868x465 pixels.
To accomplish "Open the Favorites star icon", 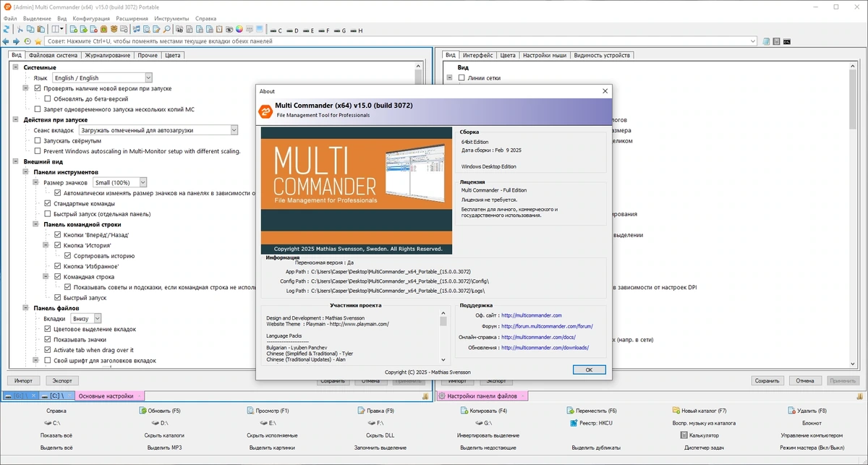I will pos(38,41).
